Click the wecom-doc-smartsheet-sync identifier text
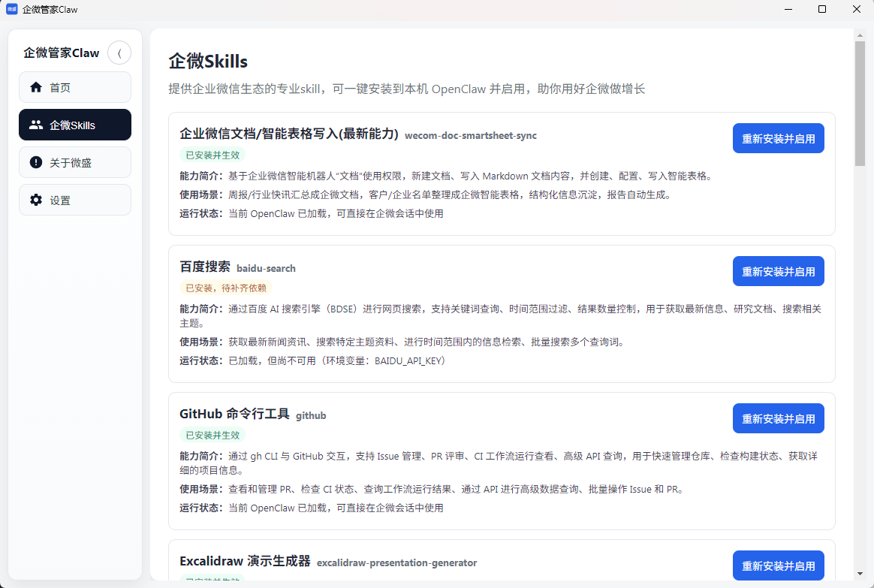This screenshot has height=588, width=874. (471, 135)
